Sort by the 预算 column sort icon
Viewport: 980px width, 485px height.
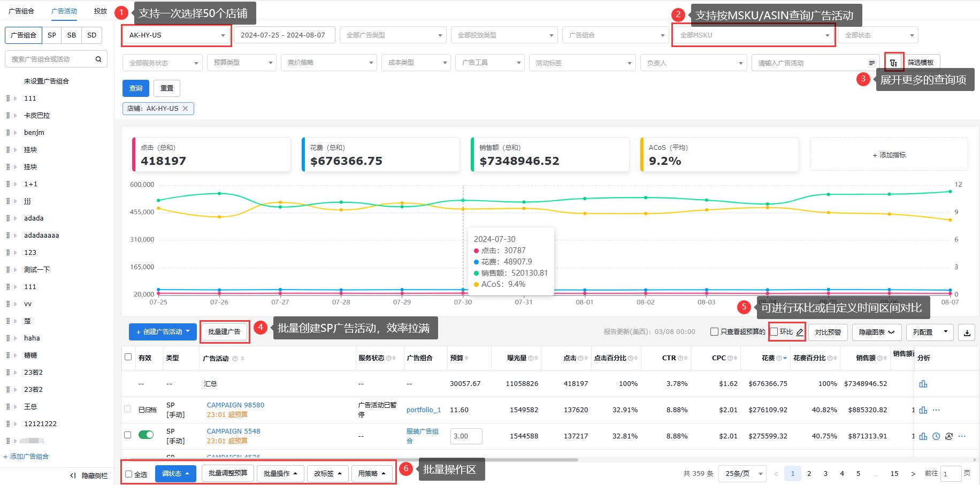tap(466, 358)
